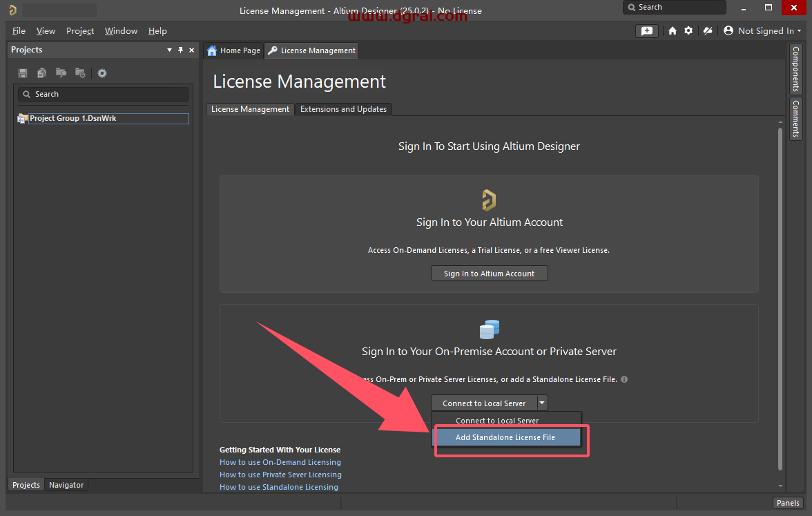
Task: Open the View menu
Action: pyautogui.click(x=46, y=31)
